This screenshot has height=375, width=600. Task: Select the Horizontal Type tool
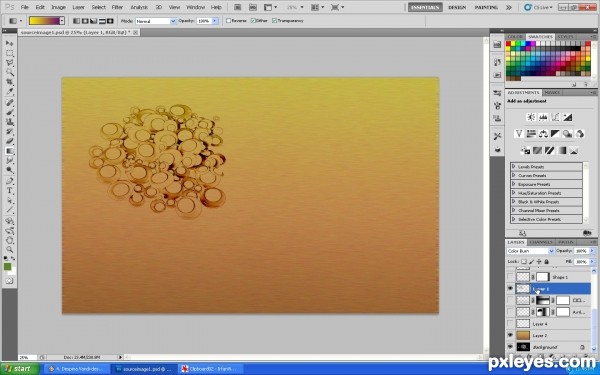(x=10, y=191)
